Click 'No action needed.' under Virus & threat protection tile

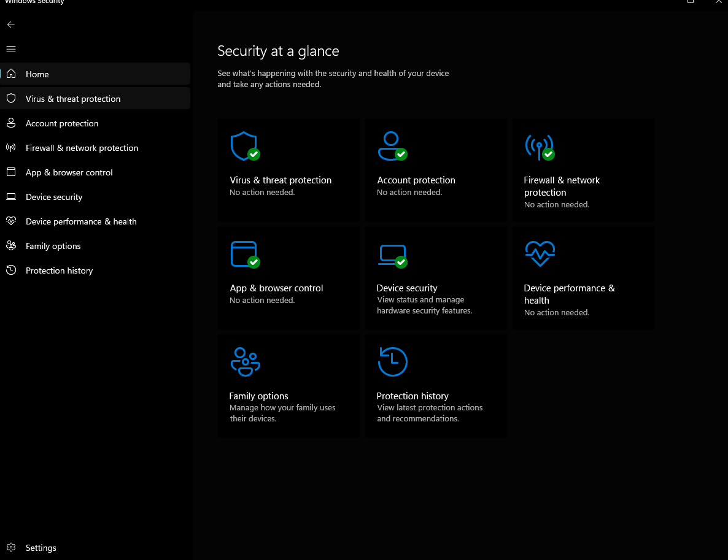point(262,192)
